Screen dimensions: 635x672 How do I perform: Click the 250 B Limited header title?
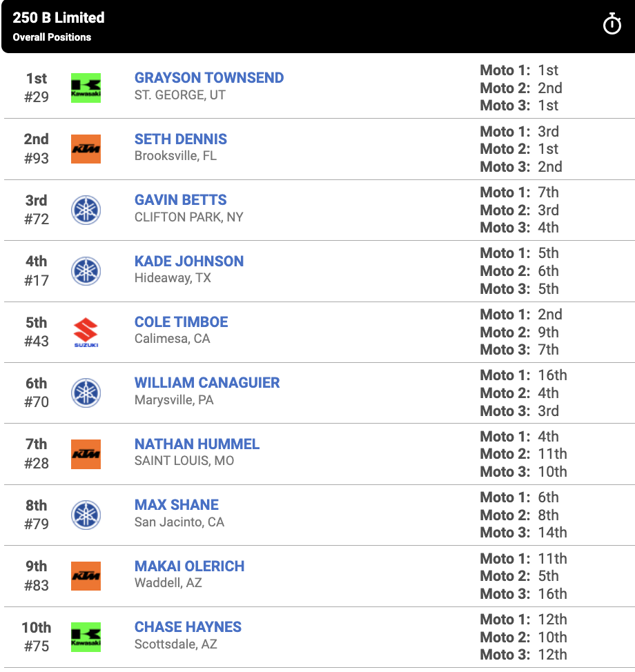coord(59,18)
